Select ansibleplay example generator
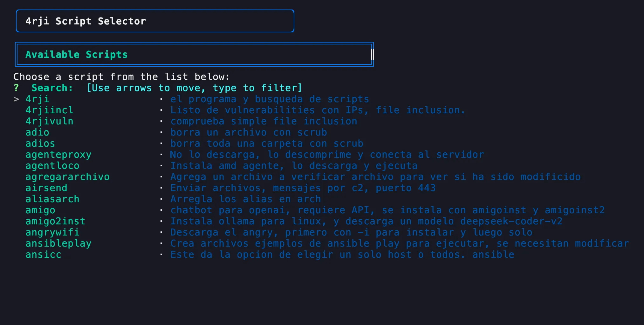This screenshot has width=644, height=325. (58, 243)
